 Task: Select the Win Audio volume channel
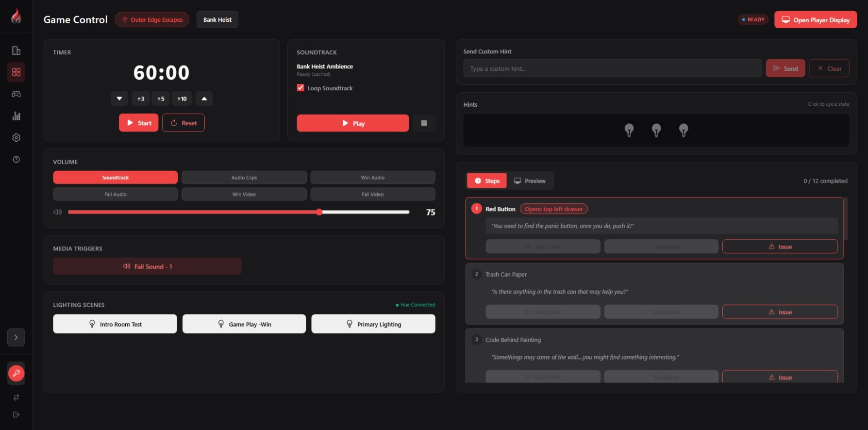(373, 178)
